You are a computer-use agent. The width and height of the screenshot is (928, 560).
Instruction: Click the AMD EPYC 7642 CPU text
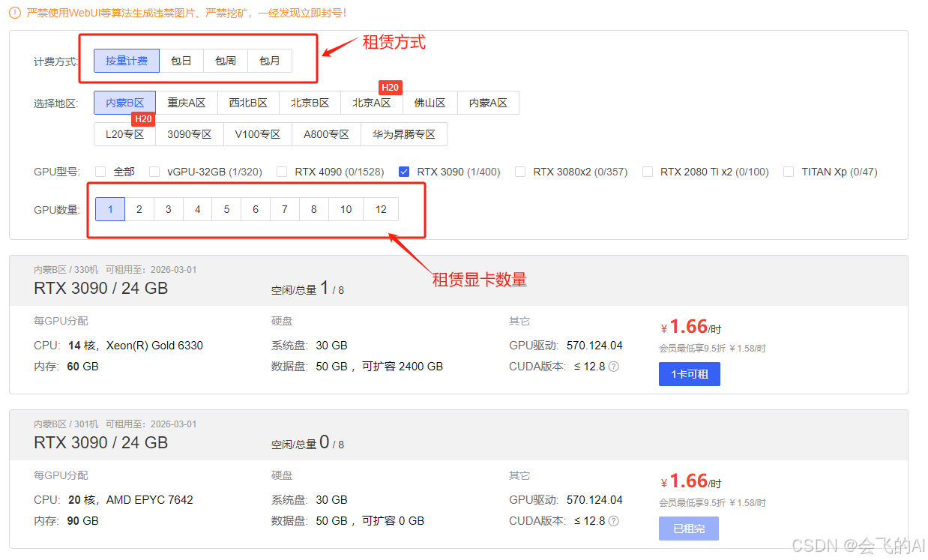coord(150,500)
